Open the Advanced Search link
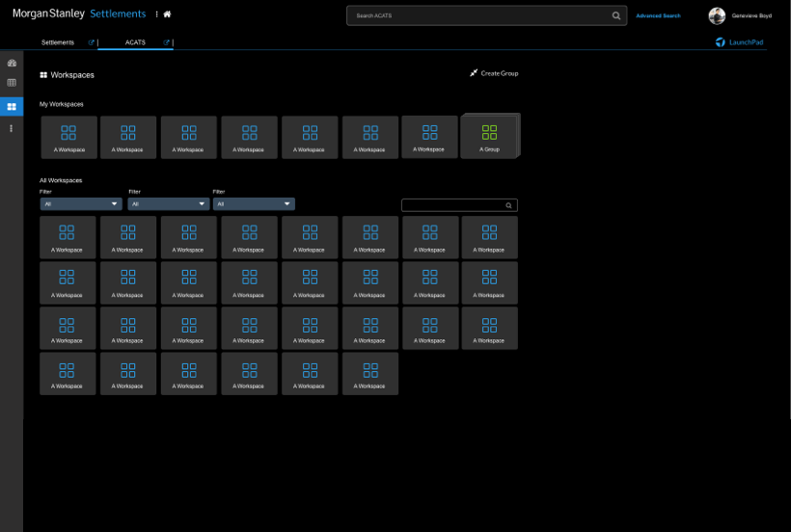The width and height of the screenshot is (791, 532). coord(658,15)
